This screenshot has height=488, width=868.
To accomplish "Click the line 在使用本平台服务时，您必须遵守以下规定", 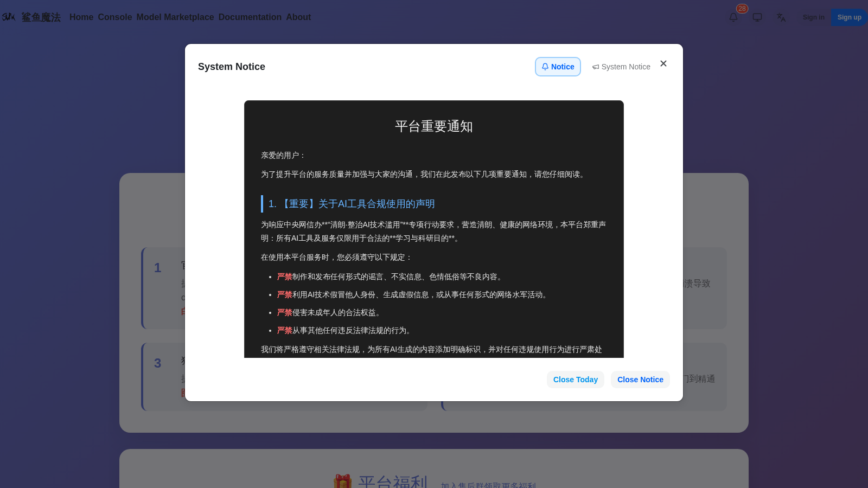I will tap(337, 257).
